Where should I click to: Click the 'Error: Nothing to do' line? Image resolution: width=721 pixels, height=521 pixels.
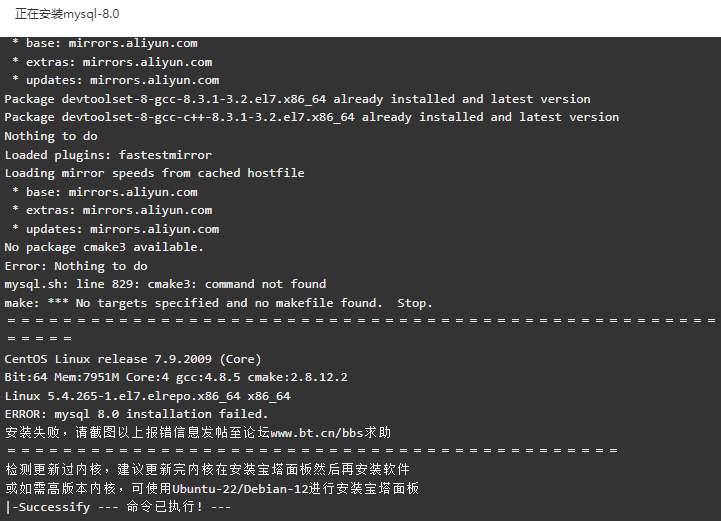point(76,266)
